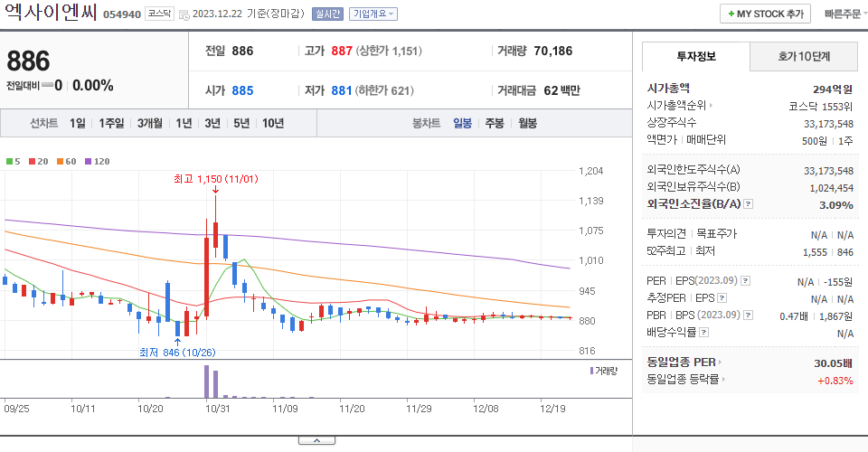The height and width of the screenshot is (452, 868).
Task: Select the 3개월 line chart period
Action: tap(150, 123)
